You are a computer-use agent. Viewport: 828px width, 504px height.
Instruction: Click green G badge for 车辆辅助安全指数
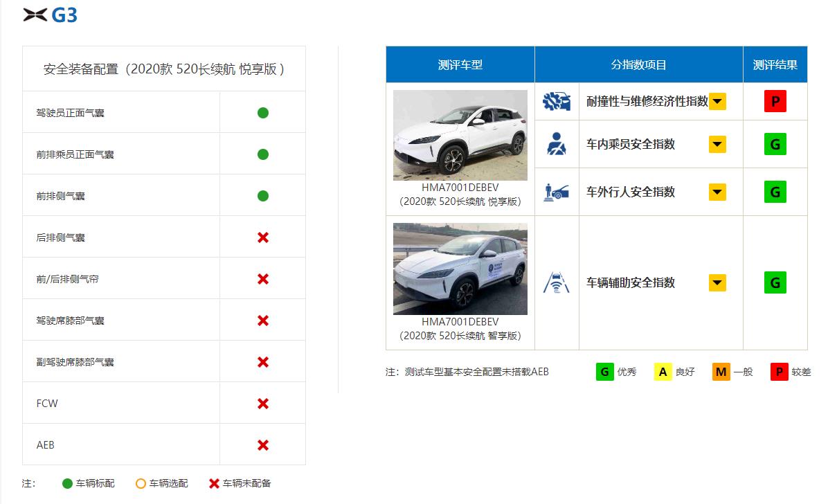tap(775, 282)
